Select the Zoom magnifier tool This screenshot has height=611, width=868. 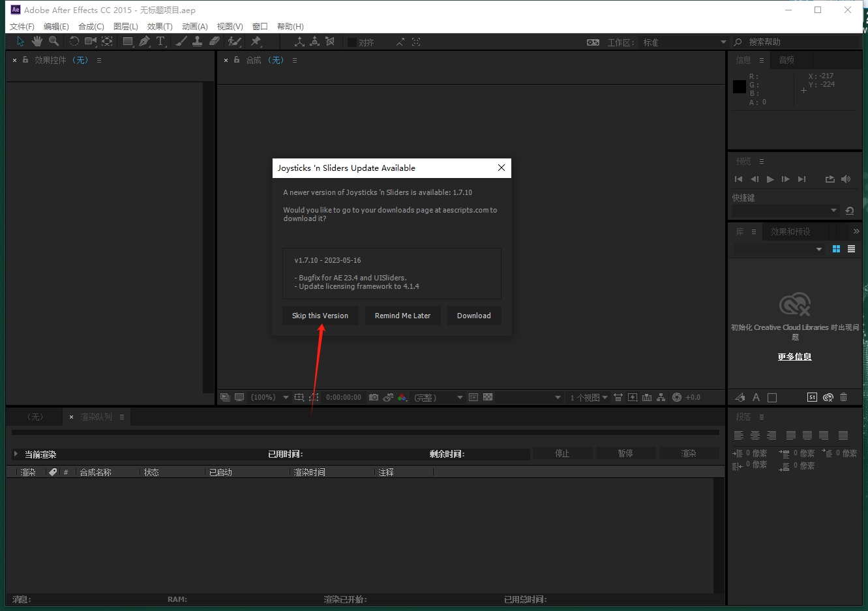coord(53,41)
